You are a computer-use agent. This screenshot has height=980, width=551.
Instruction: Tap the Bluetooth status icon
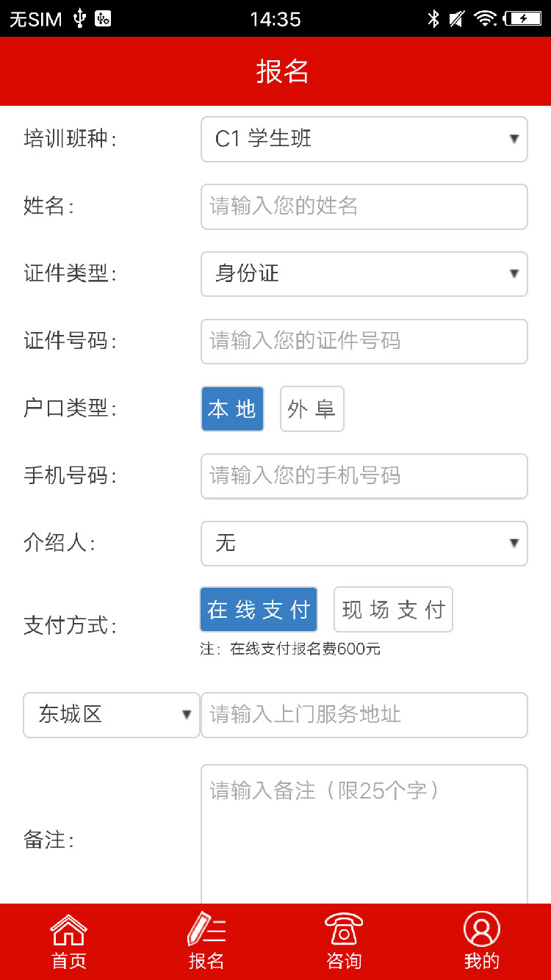433,19
